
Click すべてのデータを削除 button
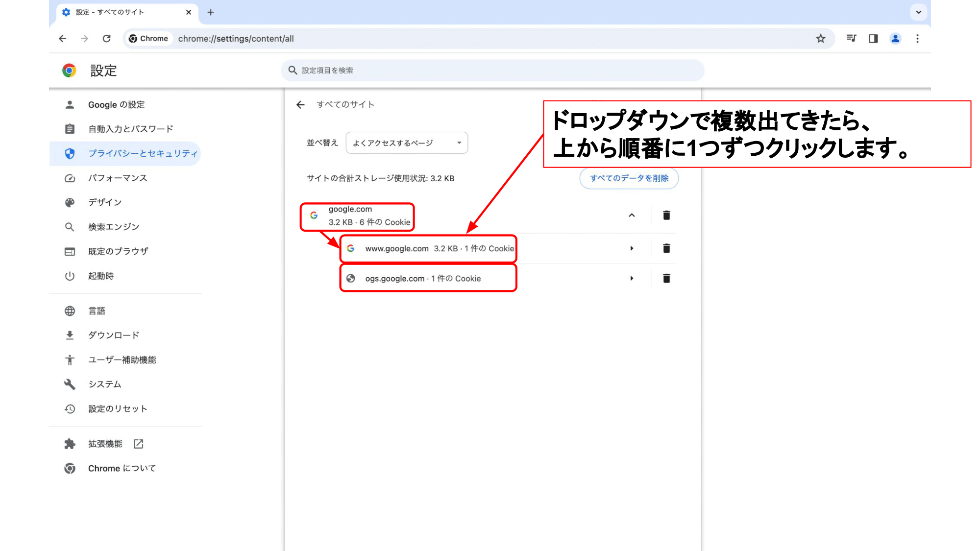pyautogui.click(x=629, y=178)
